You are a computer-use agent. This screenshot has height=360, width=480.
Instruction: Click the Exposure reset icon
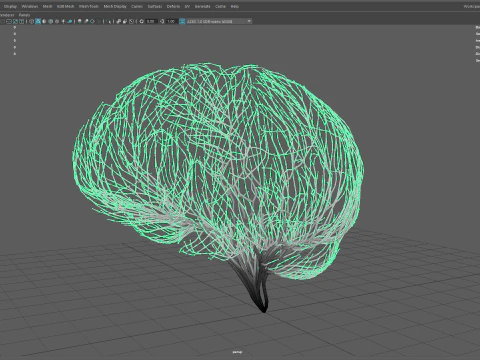pyautogui.click(x=142, y=21)
